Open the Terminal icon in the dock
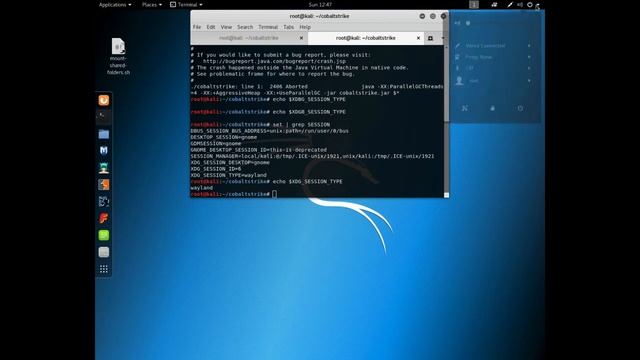The image size is (640, 360). coord(104,117)
